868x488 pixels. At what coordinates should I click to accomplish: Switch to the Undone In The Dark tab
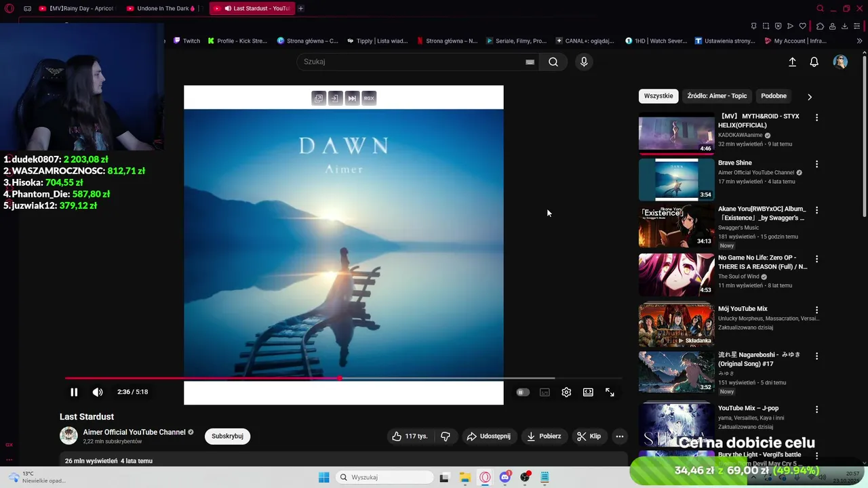point(163,8)
